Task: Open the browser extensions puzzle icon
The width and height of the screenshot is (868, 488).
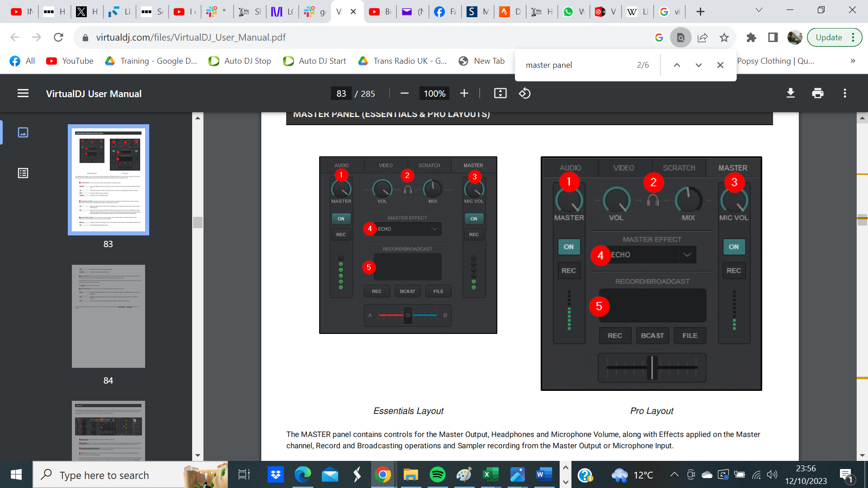Action: 751,38
